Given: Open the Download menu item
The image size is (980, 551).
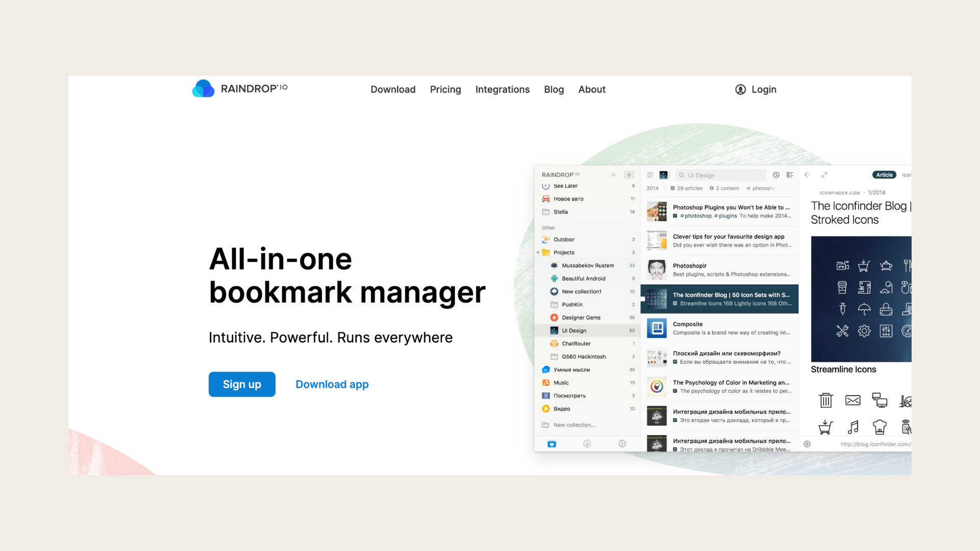Looking at the screenshot, I should click(x=393, y=89).
